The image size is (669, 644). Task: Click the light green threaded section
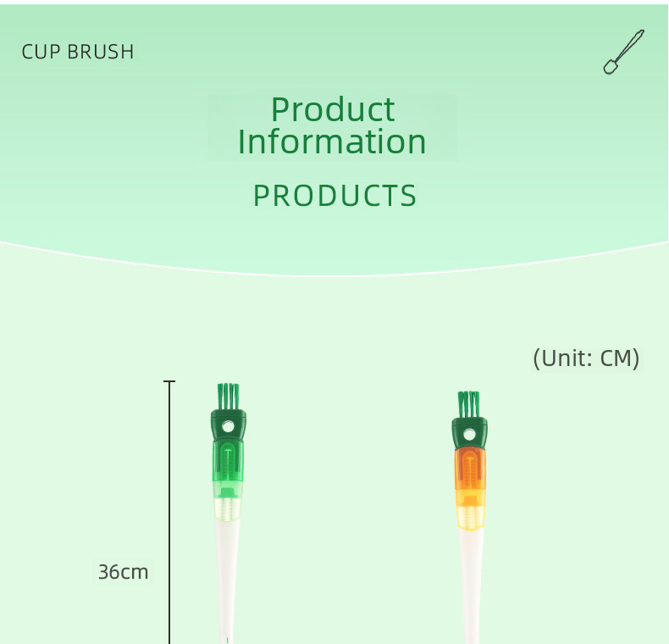coord(227,510)
